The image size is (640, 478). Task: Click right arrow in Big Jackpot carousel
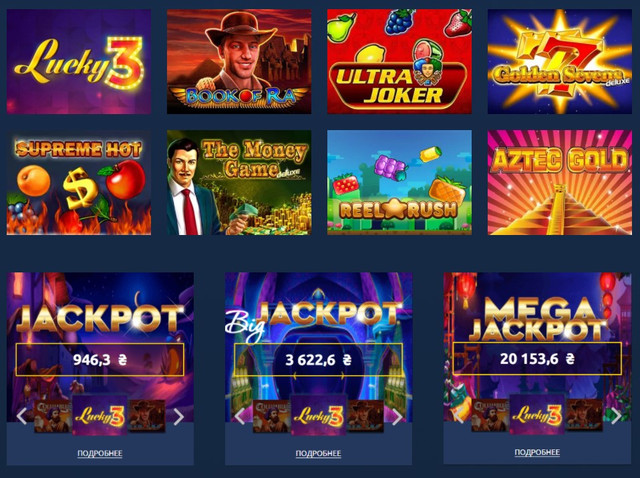[x=397, y=416]
